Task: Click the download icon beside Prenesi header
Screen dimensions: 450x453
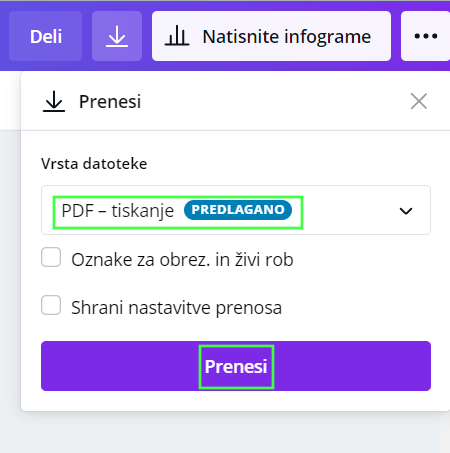Action: (54, 101)
